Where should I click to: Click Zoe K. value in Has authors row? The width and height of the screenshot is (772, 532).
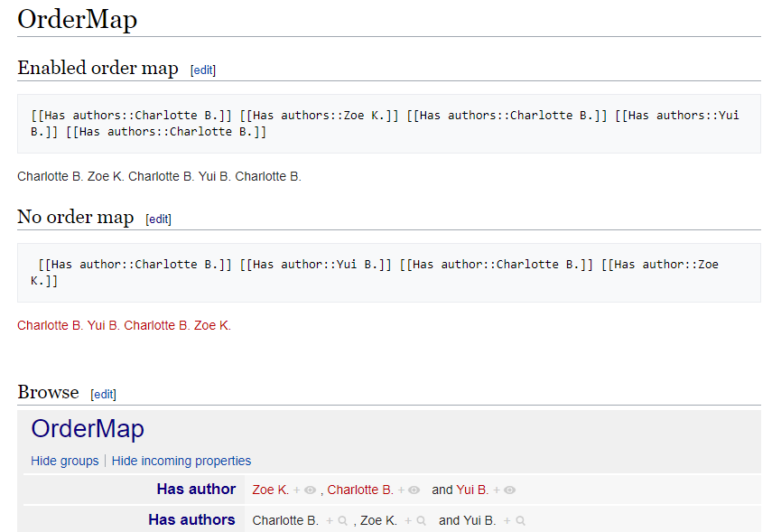point(378,520)
